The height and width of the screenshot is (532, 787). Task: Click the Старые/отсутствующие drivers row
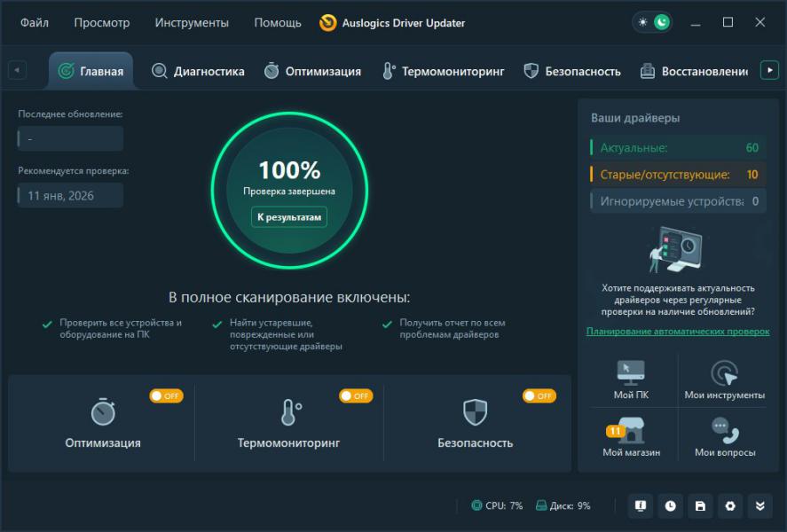click(x=677, y=175)
